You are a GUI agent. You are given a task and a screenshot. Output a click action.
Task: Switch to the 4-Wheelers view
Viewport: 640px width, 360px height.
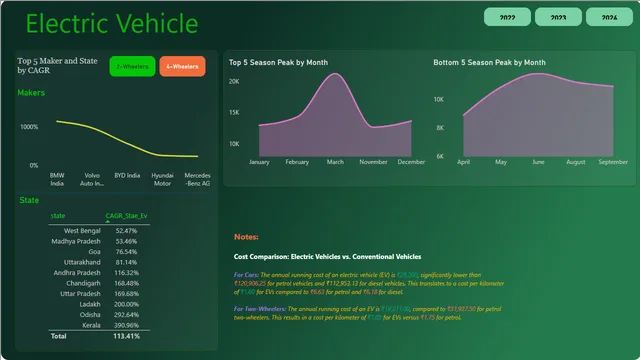(x=182, y=66)
